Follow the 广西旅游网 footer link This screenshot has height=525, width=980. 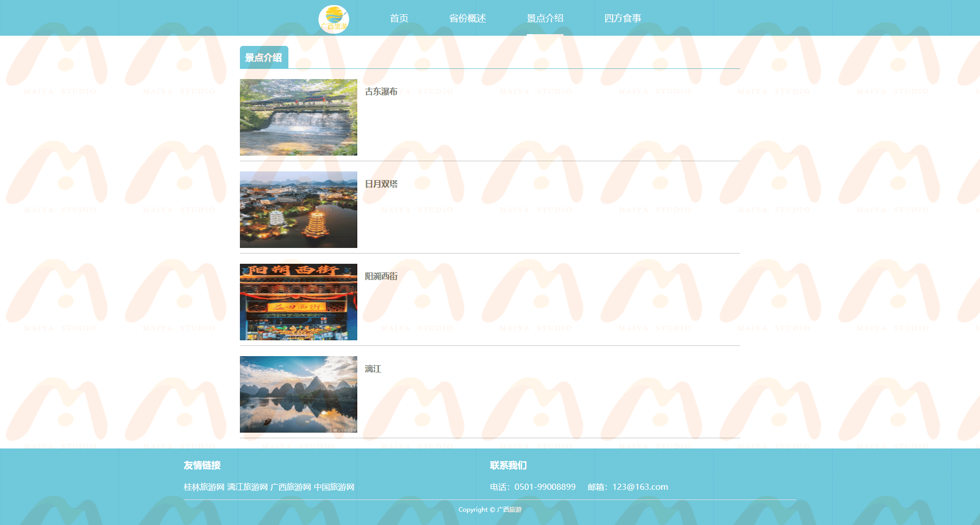(290, 487)
